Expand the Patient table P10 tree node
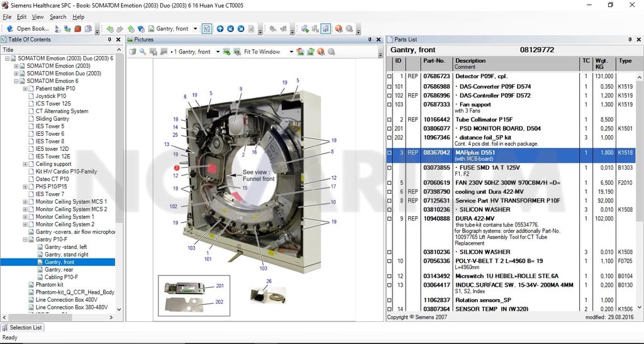The image size is (644, 344). pyautogui.click(x=25, y=89)
